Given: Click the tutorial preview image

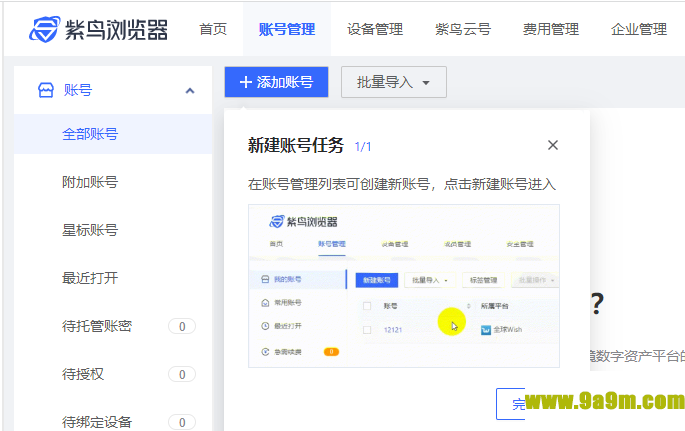Looking at the screenshot, I should [404, 286].
